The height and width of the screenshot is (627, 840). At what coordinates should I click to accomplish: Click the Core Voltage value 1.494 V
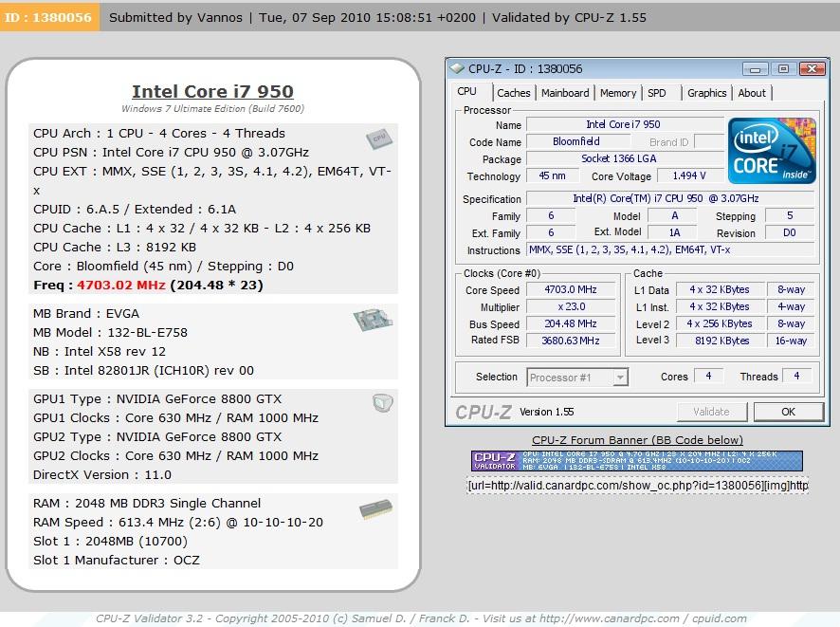coord(689,175)
